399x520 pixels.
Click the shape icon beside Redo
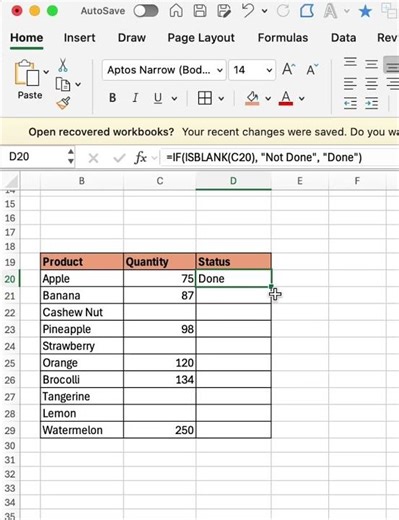[x=307, y=11]
